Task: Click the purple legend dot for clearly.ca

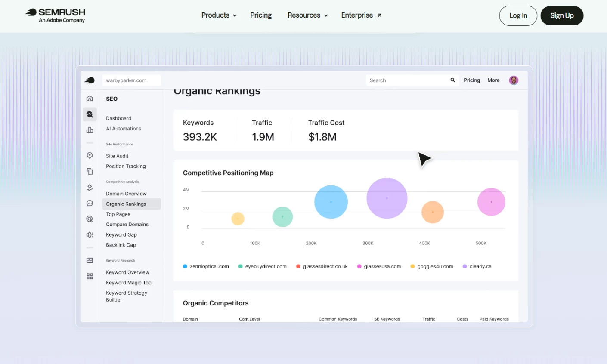Action: [x=465, y=267]
